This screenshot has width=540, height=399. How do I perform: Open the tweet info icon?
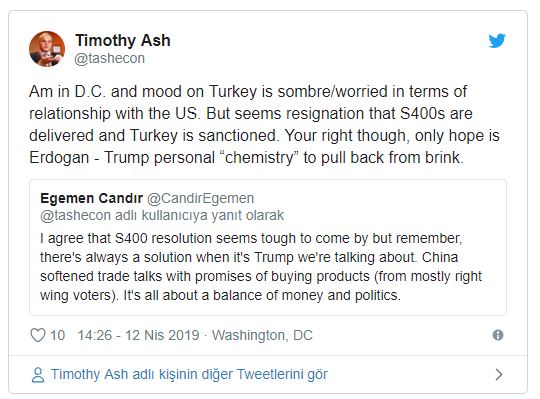pos(498,335)
